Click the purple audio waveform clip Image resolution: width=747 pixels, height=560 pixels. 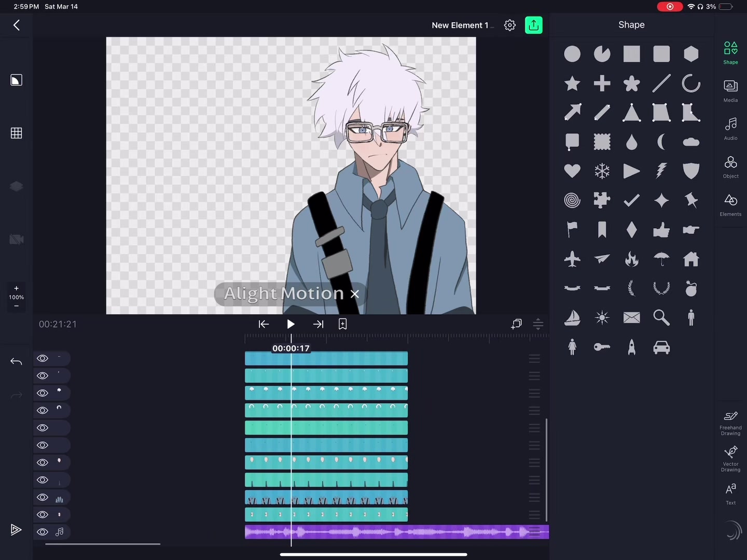[397, 532]
